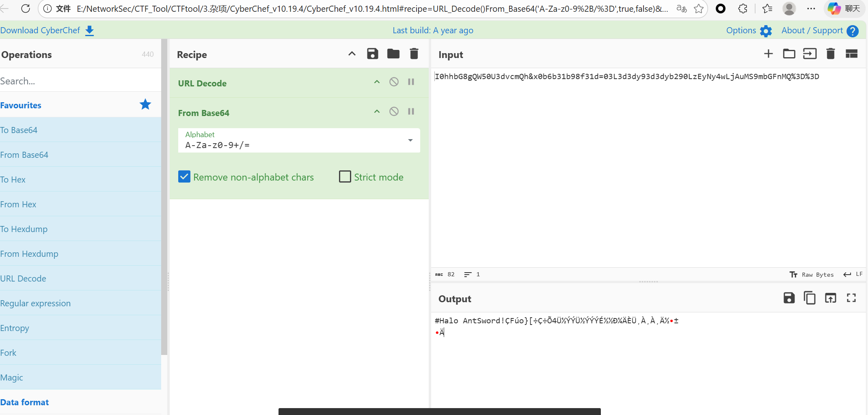This screenshot has height=415, width=868.
Task: Select To Hex operation
Action: click(80, 180)
